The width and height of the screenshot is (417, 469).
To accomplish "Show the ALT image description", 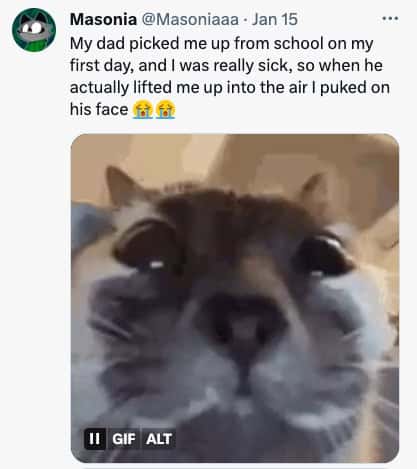I will [159, 439].
